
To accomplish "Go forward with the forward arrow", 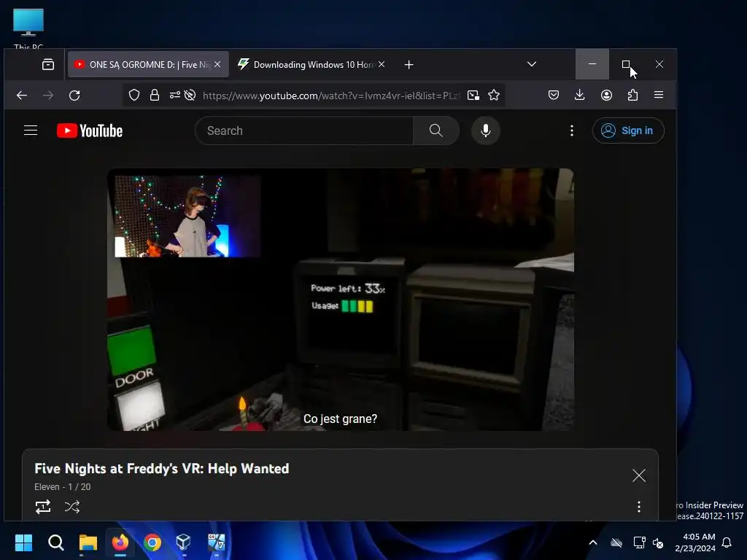I will click(48, 96).
